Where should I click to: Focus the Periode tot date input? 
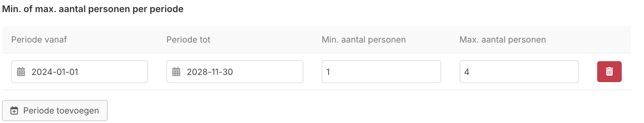235,72
